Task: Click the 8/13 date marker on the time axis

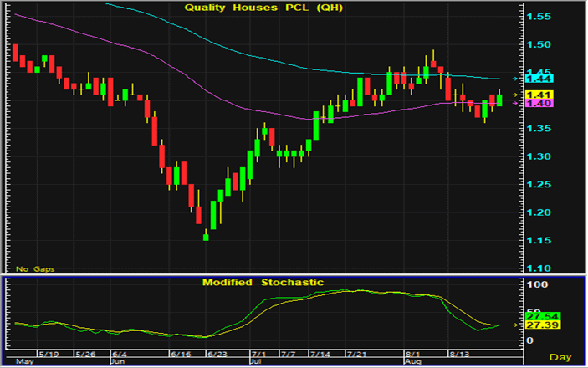Action: click(x=460, y=355)
